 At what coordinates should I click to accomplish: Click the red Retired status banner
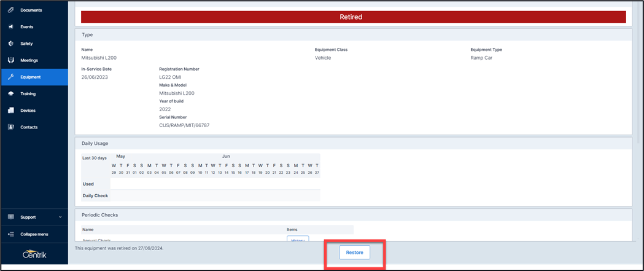[x=353, y=17]
